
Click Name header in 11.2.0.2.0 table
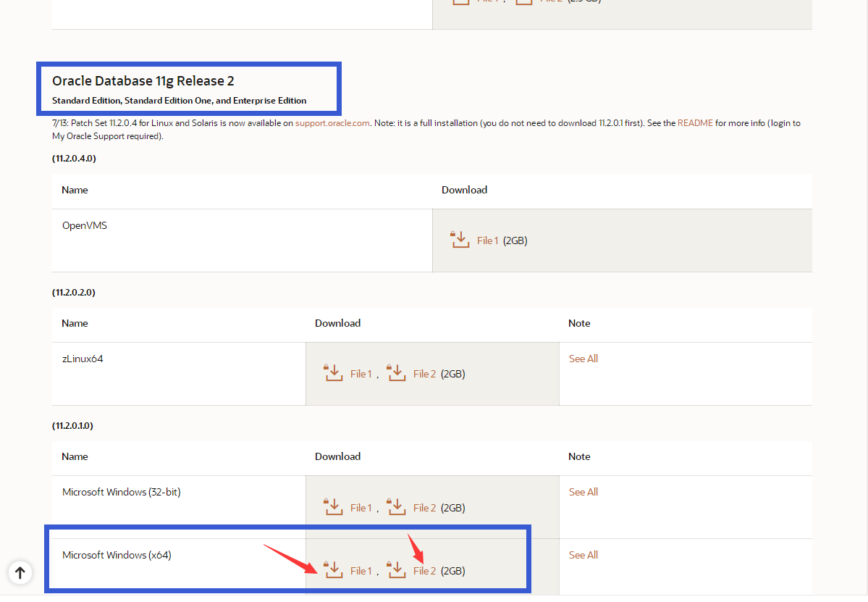coord(75,323)
